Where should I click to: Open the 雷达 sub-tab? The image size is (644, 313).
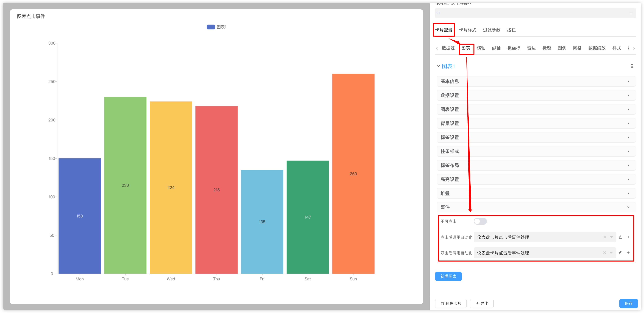(531, 48)
